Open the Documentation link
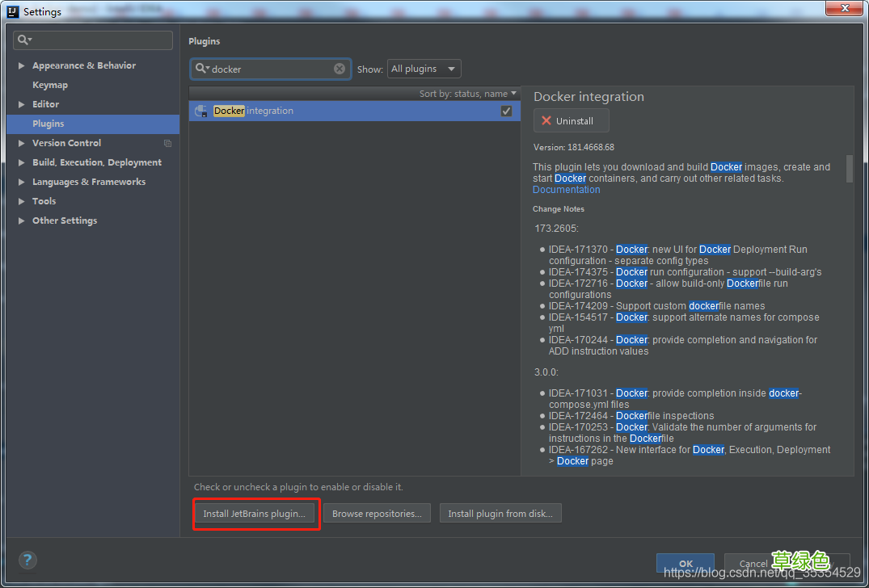Screen dimensions: 869x588 pyautogui.click(x=566, y=189)
